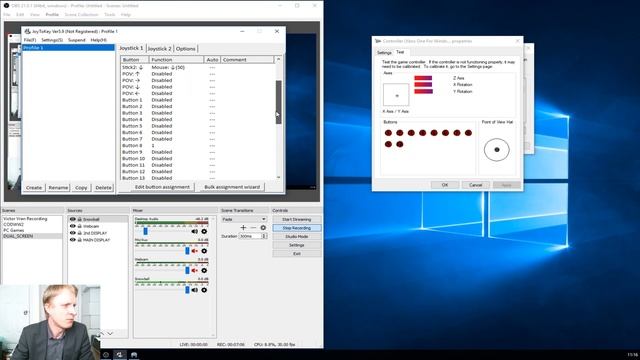Image resolution: width=640 pixels, height=360 pixels.
Task: Toggle visibility of Webcam source
Action: tap(73, 226)
